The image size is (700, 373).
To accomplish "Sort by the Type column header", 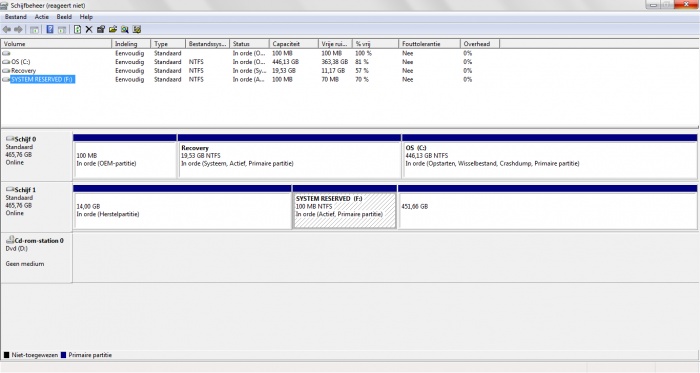I will click(x=168, y=44).
